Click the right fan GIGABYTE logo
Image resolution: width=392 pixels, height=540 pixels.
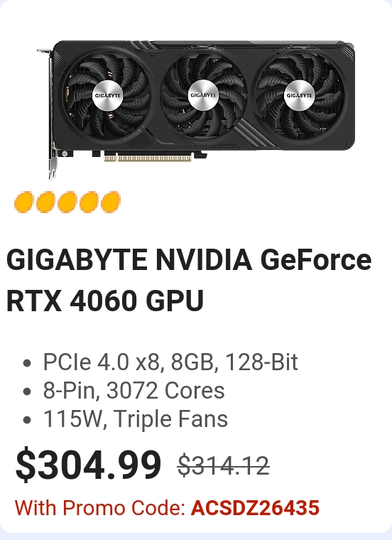click(300, 95)
